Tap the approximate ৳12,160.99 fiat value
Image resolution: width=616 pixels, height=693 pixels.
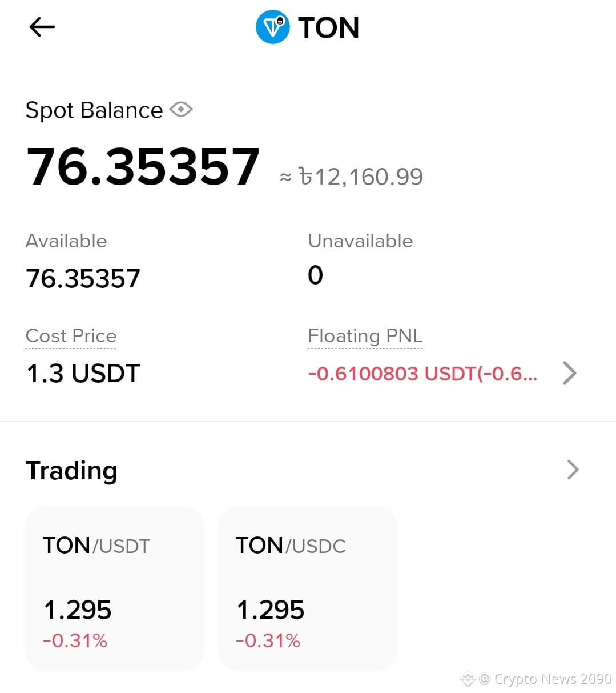pyautogui.click(x=352, y=177)
